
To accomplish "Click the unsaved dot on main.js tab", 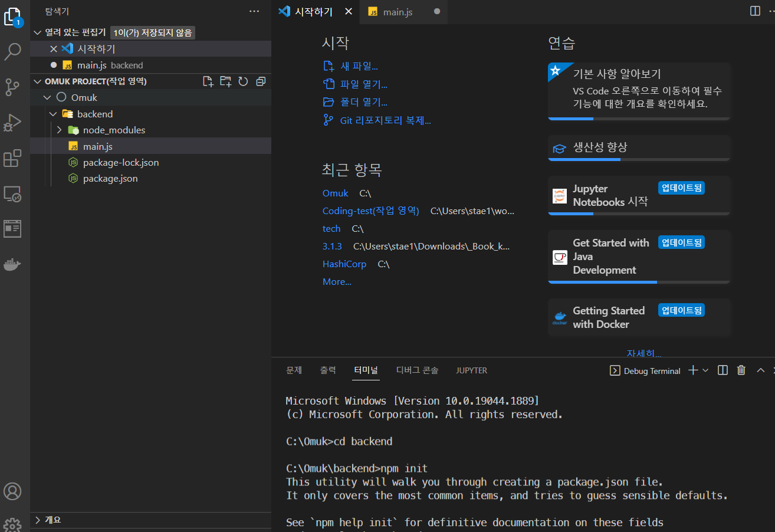I will click(x=437, y=11).
